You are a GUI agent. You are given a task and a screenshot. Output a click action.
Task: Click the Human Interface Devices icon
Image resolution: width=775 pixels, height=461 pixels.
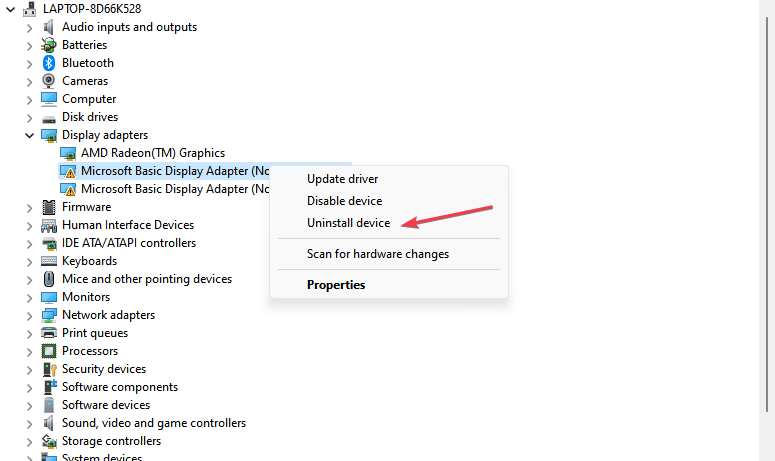pyautogui.click(x=48, y=225)
